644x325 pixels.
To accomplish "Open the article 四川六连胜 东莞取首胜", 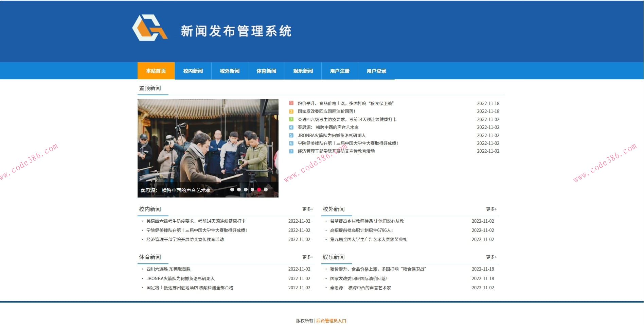I will [168, 269].
